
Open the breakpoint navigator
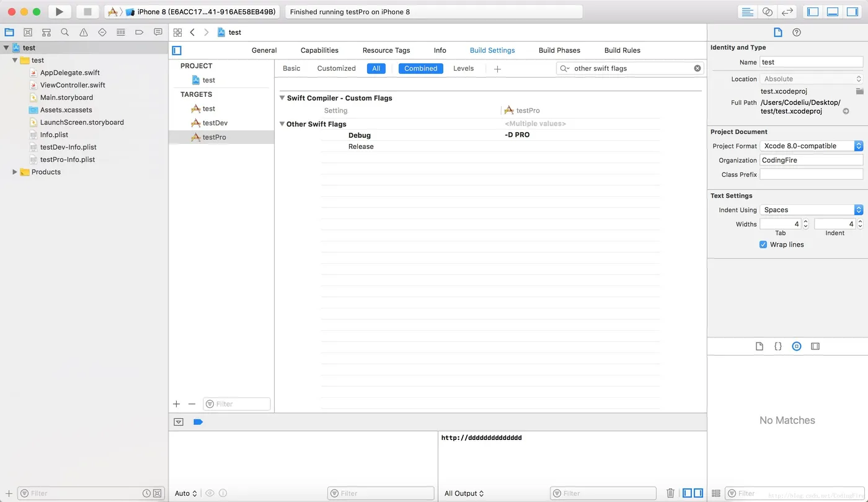point(139,32)
